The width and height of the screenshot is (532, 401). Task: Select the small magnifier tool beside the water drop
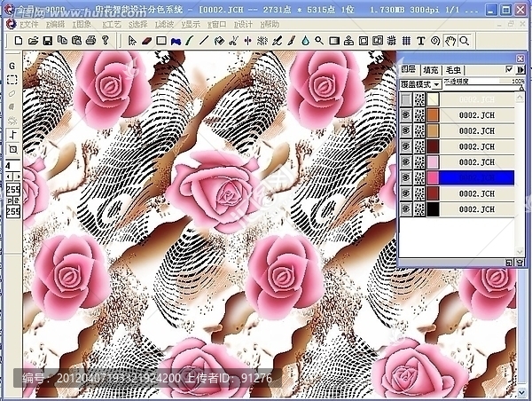(319, 41)
